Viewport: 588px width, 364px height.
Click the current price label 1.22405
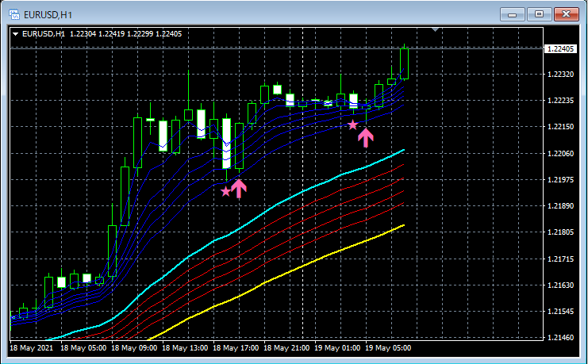560,48
